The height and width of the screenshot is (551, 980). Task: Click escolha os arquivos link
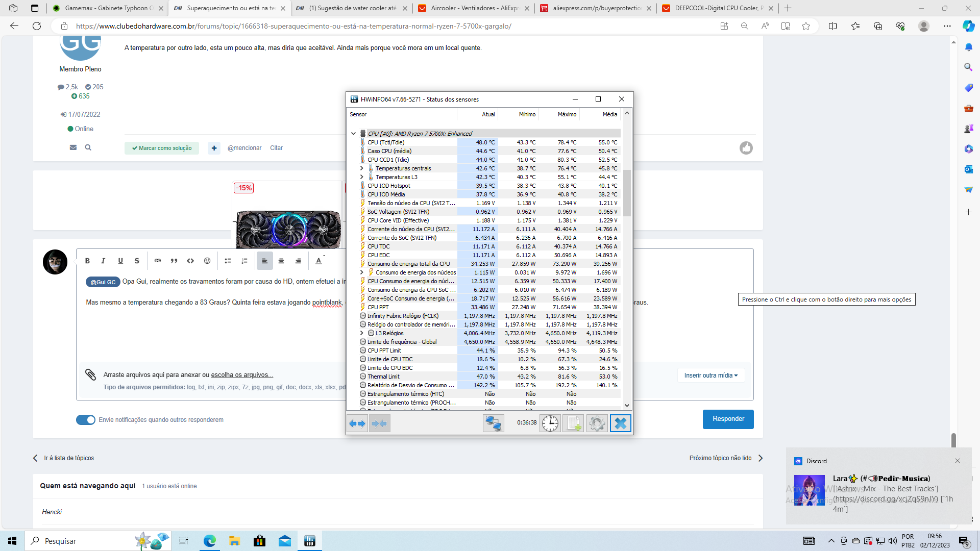pos(242,375)
